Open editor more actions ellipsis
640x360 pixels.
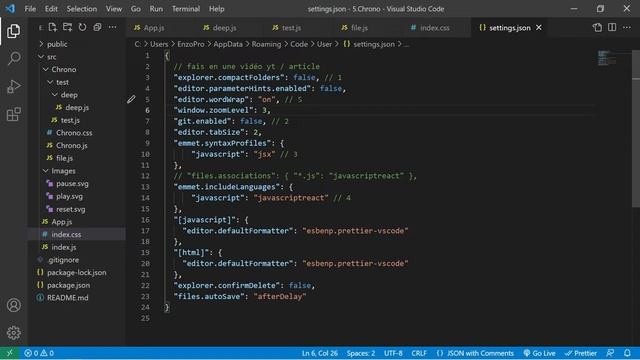click(x=627, y=27)
